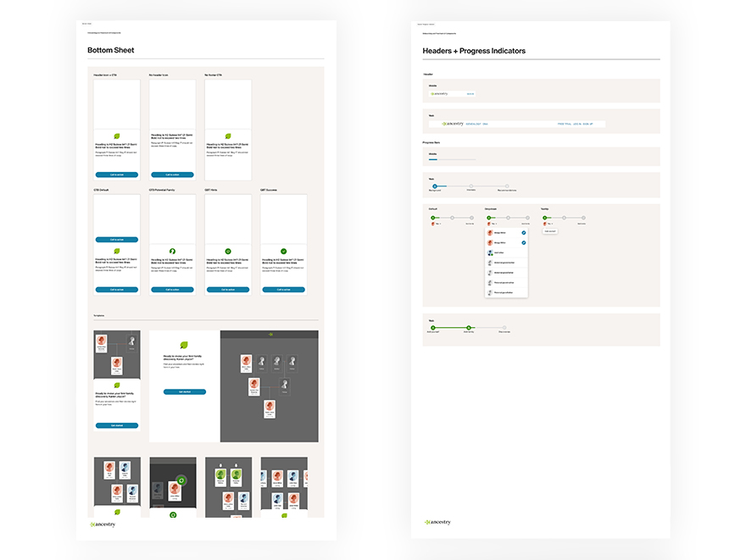Click the green leaf icon in the first bottom sheet

point(117,136)
